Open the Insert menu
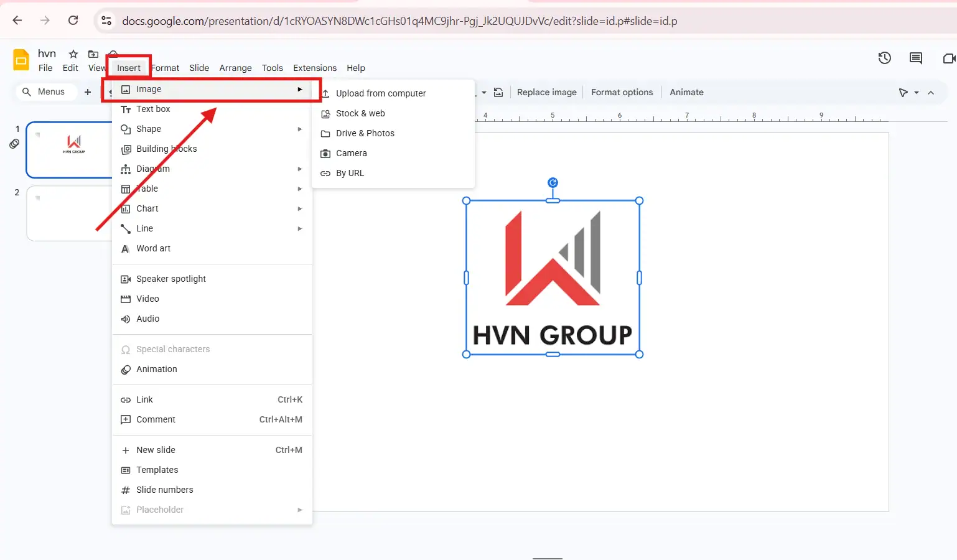 129,68
